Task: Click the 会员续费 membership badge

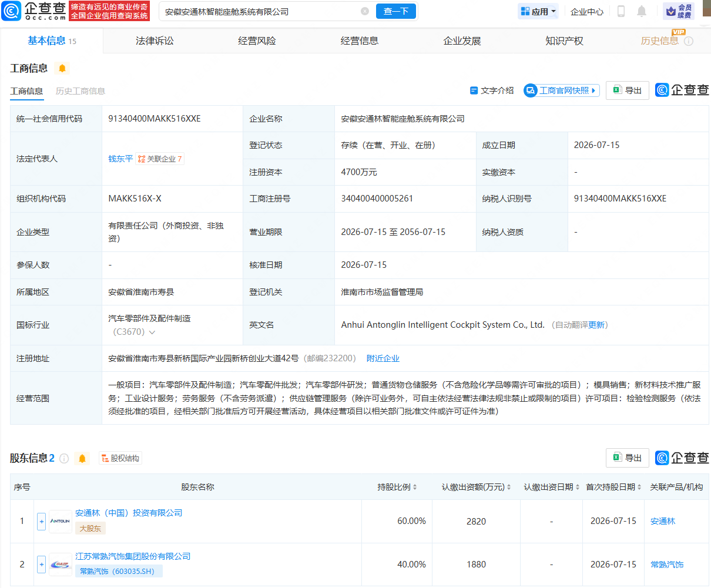Action: (x=679, y=11)
